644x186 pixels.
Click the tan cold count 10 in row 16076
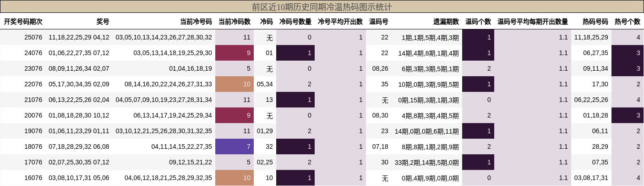235,178
